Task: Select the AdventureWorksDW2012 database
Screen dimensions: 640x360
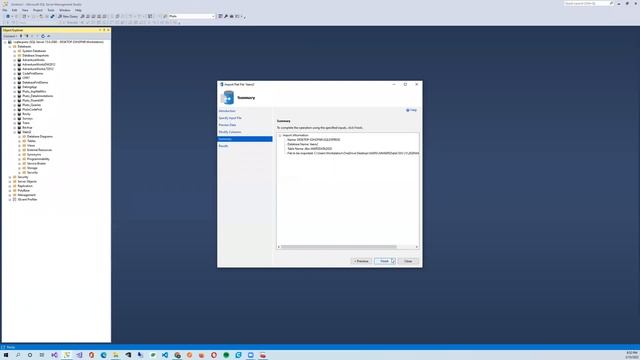Action: (x=39, y=64)
